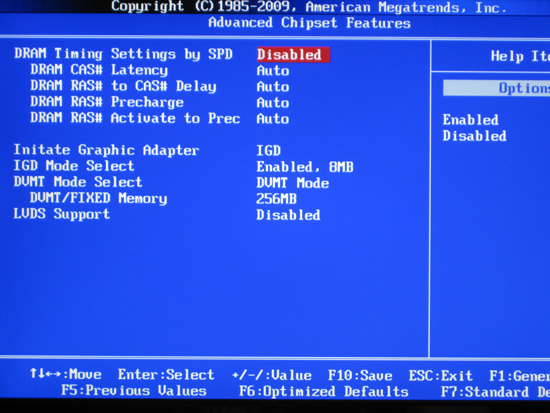550x413 pixels.
Task: Change the 256MB DVMT/FIXED Memory value
Action: 276,199
